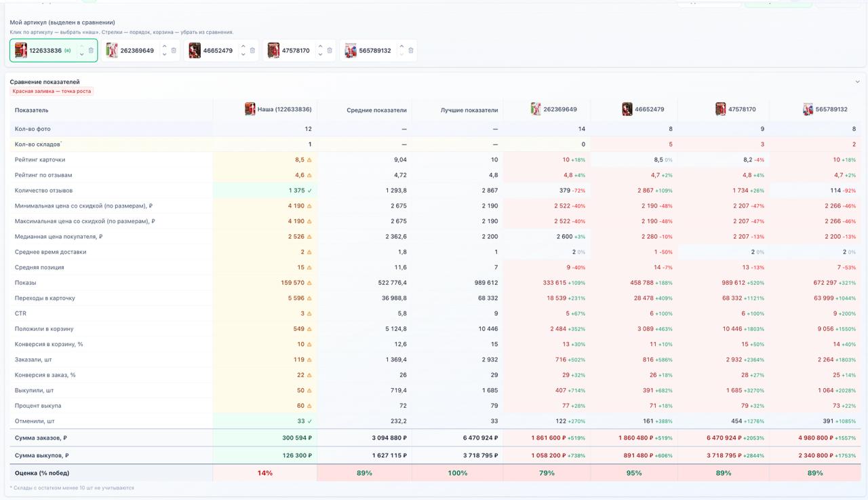Screen dimensions: 868x500
Task: Remove article 122633836 with its trash icon
Action: [x=91, y=50]
